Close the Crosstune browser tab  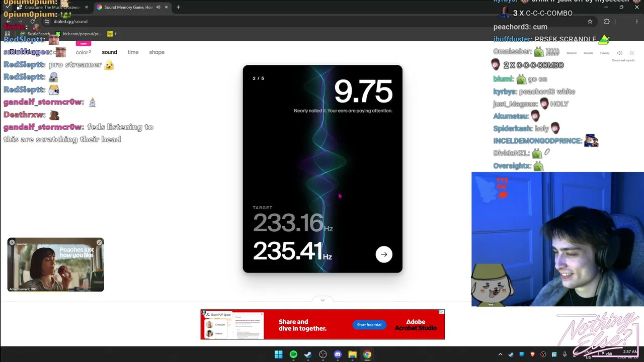click(86, 8)
